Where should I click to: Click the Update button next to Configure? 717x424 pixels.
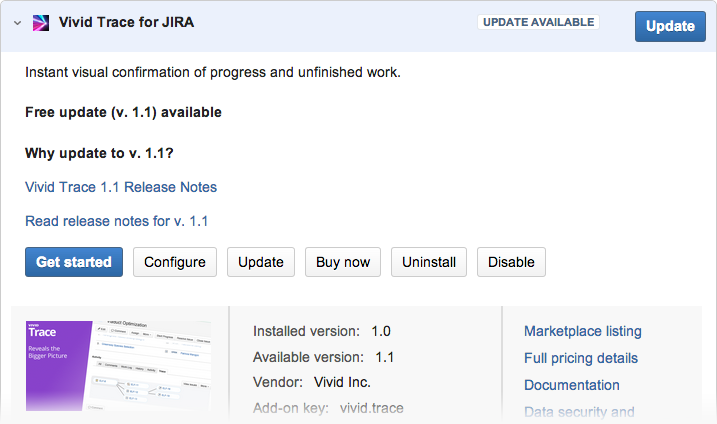261,262
